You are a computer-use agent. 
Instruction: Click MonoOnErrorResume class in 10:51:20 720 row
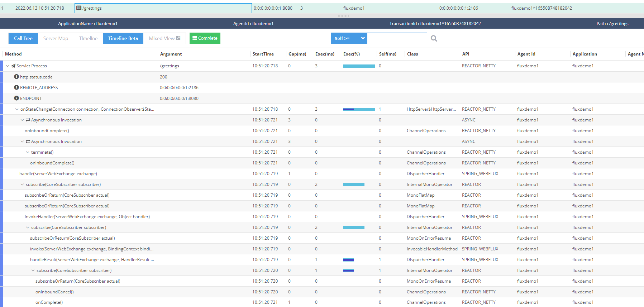(429, 281)
